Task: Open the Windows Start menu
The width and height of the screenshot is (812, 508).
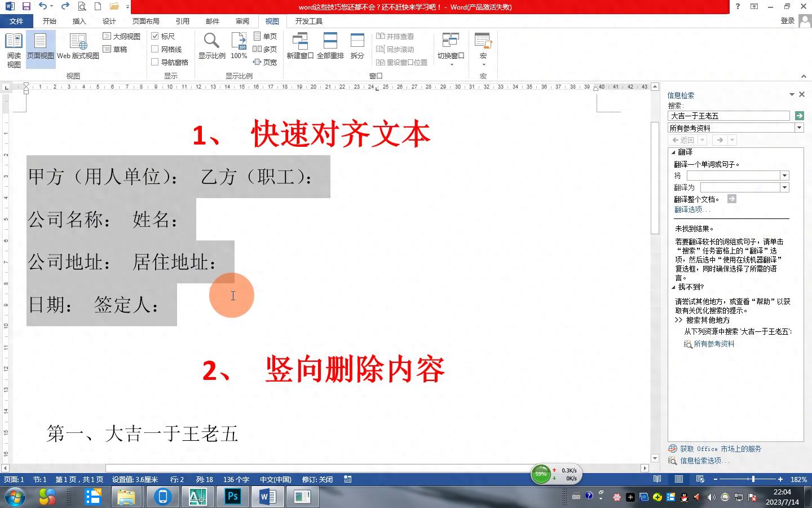Action: 15,497
